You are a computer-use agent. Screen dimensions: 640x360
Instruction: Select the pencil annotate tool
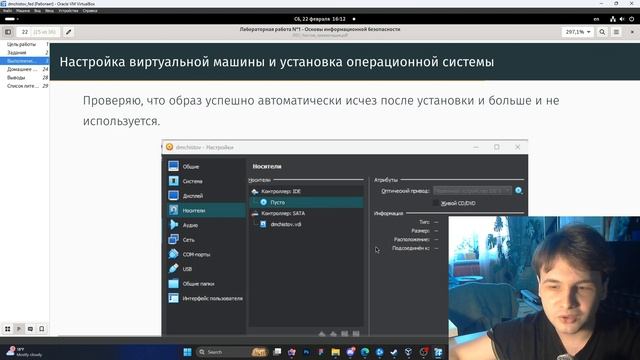point(69,32)
